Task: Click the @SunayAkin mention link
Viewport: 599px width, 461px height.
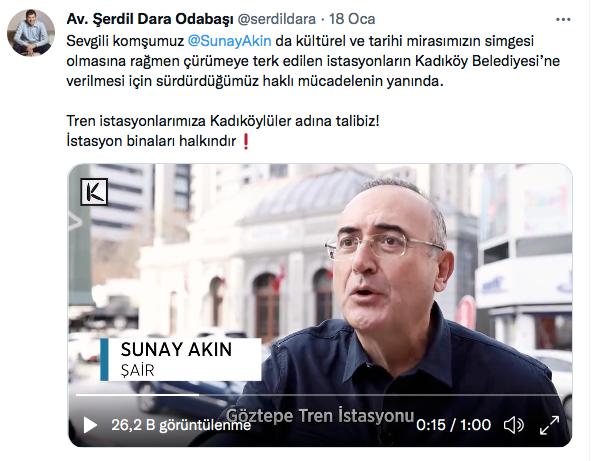Action: click(230, 41)
